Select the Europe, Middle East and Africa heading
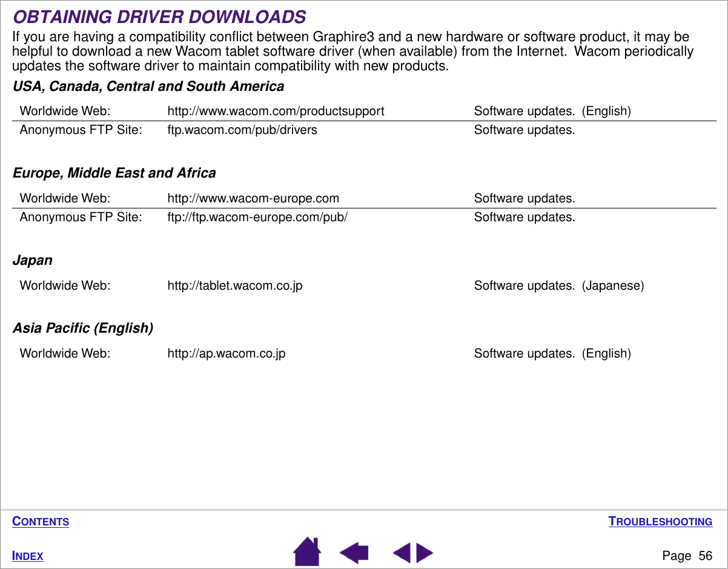The width and height of the screenshot is (728, 569). click(x=114, y=173)
